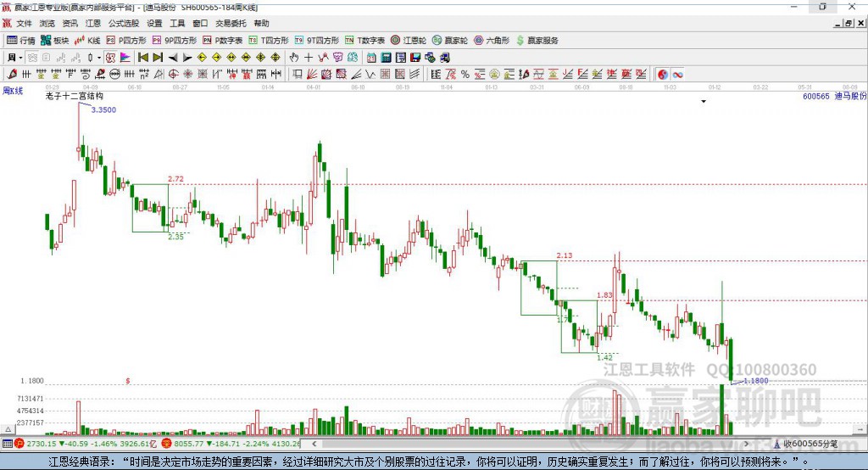The image size is (868, 470).
Task: Click the 老子十二宫结构 chart title
Action: [x=75, y=96]
